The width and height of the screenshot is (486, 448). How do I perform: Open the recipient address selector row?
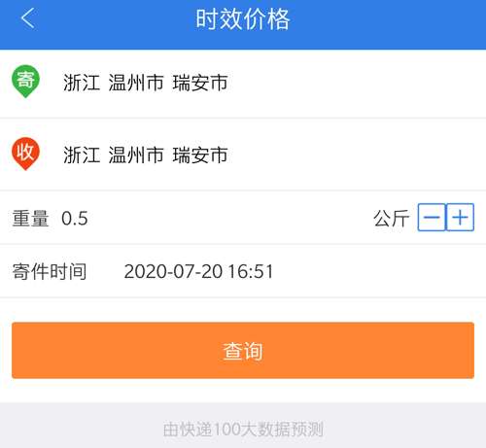(x=243, y=155)
